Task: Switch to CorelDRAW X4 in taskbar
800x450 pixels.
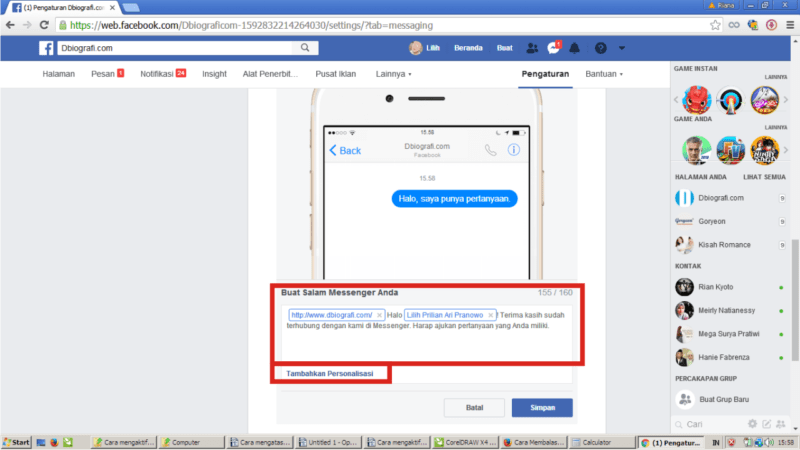Action: point(465,442)
